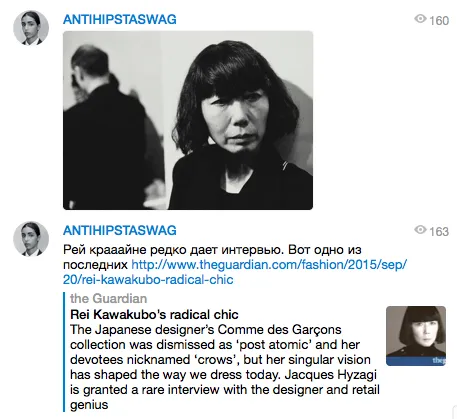Click the blue Guardian banner strip on the thumbnail
This screenshot has width=457, height=419.
pos(416,361)
